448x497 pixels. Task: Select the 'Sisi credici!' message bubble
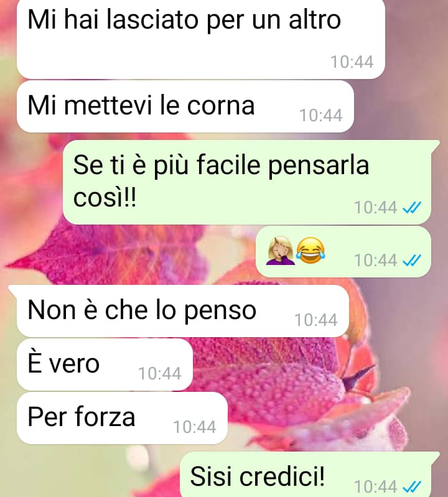coord(306,475)
